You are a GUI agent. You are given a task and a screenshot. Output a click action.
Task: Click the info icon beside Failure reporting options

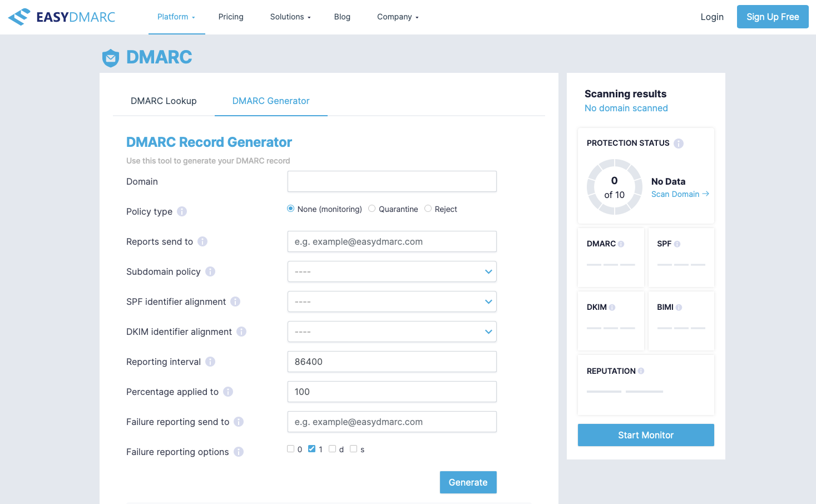239,452
